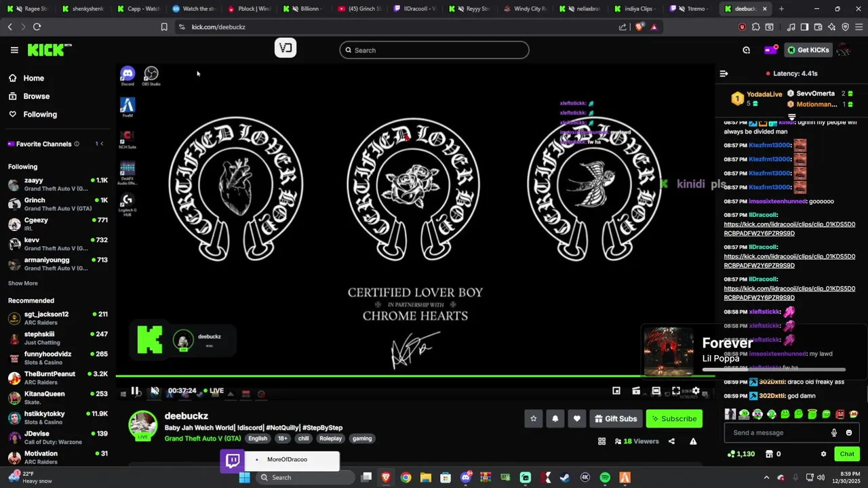
Task: Select the Roleplay tag
Action: pyautogui.click(x=330, y=439)
